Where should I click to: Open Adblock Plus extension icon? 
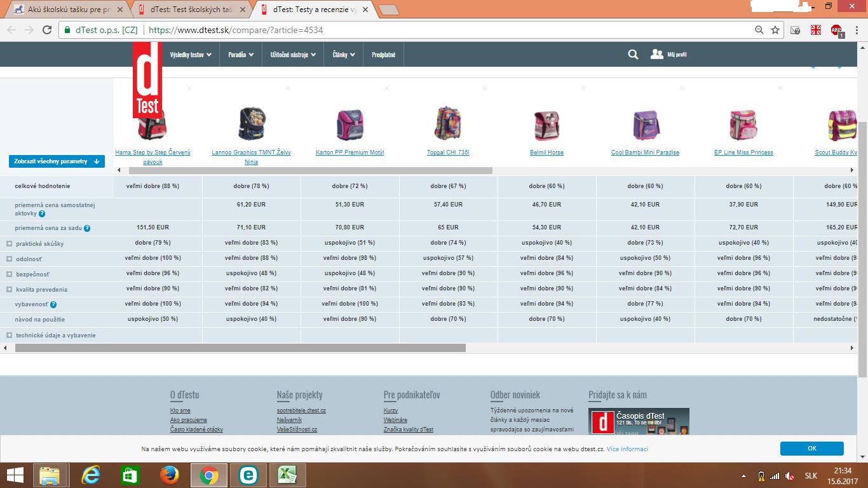click(836, 30)
